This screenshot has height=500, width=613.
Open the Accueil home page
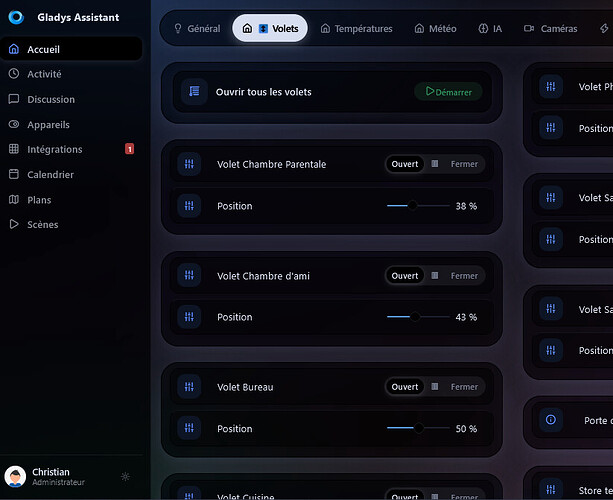[72, 49]
